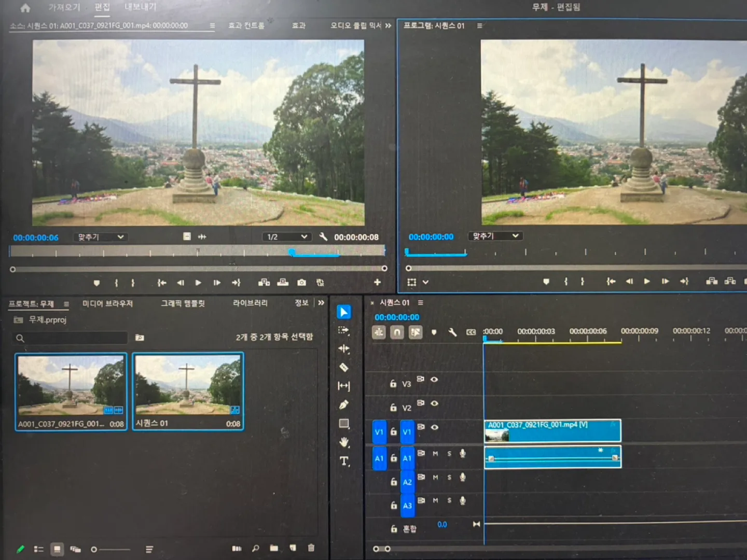Hide track V3 with eye icon

(434, 380)
